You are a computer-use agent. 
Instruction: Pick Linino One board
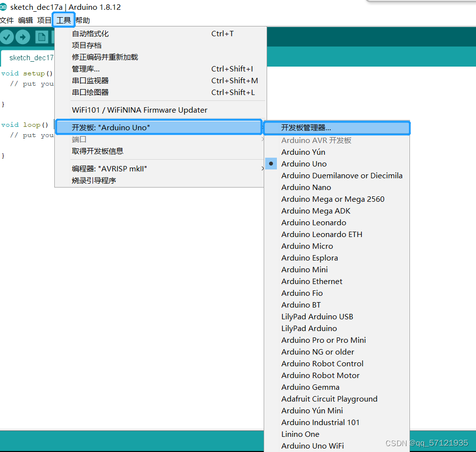coord(337,434)
